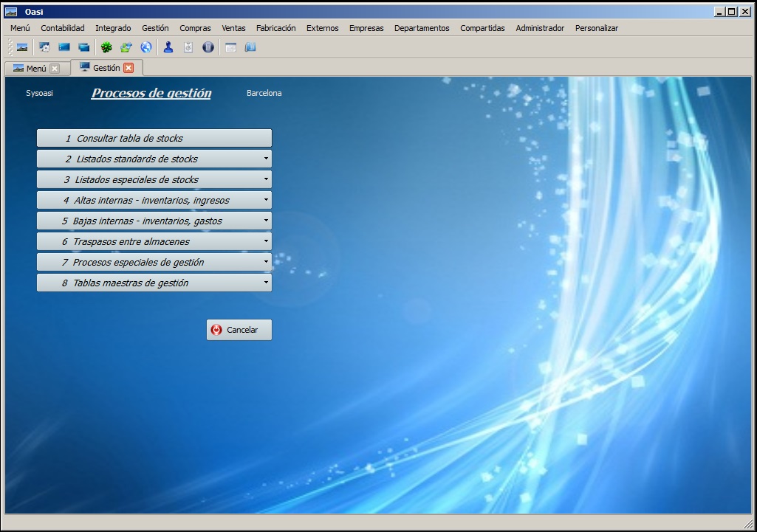Viewport: 757px width, 532px height.
Task: Click the Cancelar button
Action: tap(239, 330)
